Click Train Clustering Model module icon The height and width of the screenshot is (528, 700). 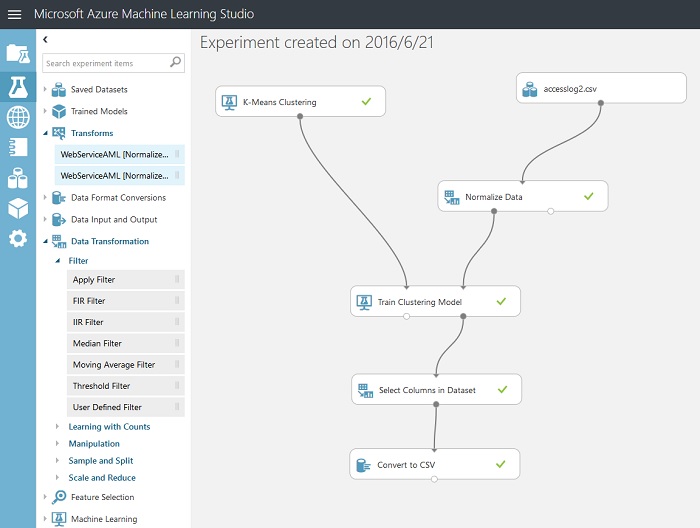(x=364, y=302)
